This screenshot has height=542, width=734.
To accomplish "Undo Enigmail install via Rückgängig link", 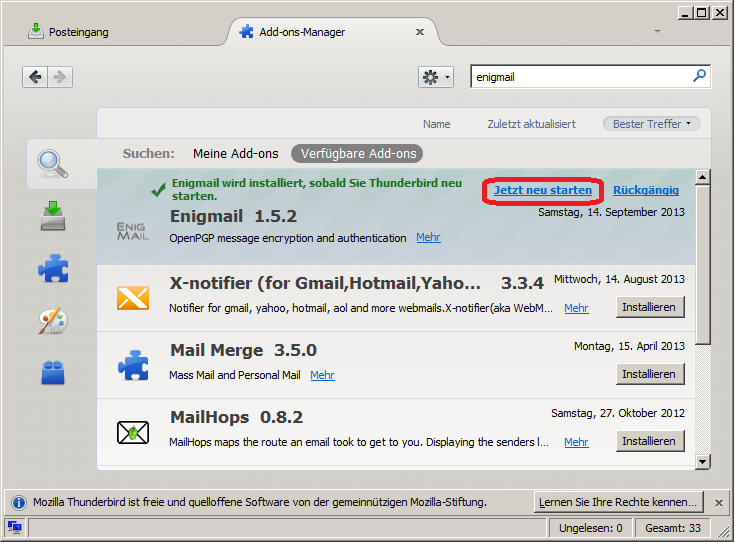I will click(646, 190).
